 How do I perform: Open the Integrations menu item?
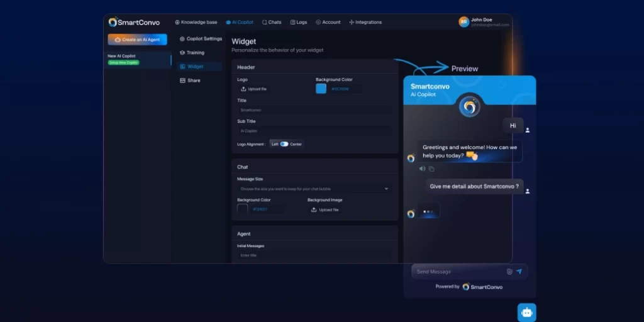[x=365, y=22]
